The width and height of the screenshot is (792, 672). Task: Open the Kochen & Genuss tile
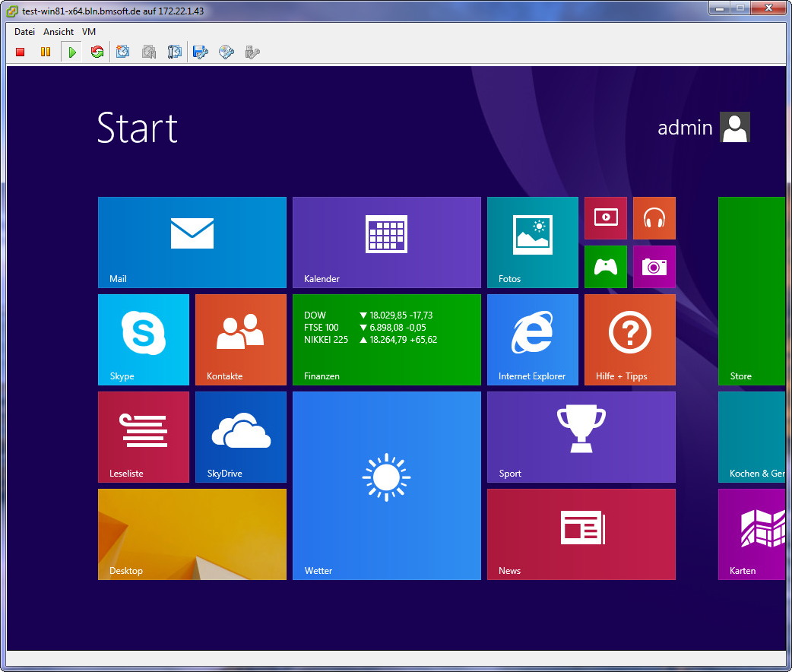[x=752, y=437]
